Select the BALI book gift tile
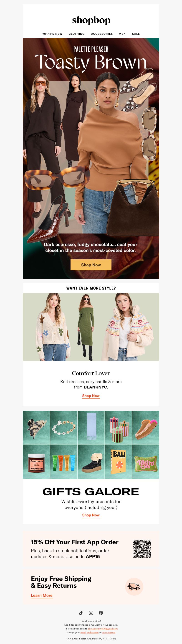This screenshot has height=644, width=182. 118,462
